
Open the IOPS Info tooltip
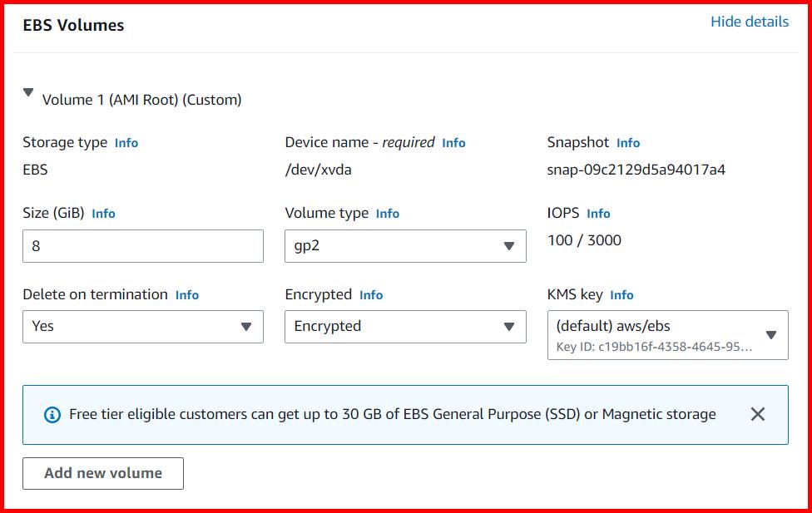[x=598, y=214]
